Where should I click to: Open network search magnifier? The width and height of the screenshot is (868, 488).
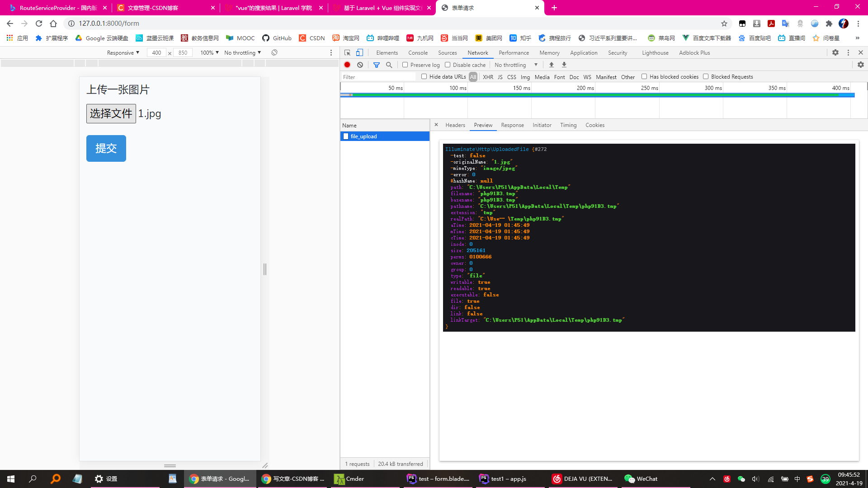(x=389, y=65)
